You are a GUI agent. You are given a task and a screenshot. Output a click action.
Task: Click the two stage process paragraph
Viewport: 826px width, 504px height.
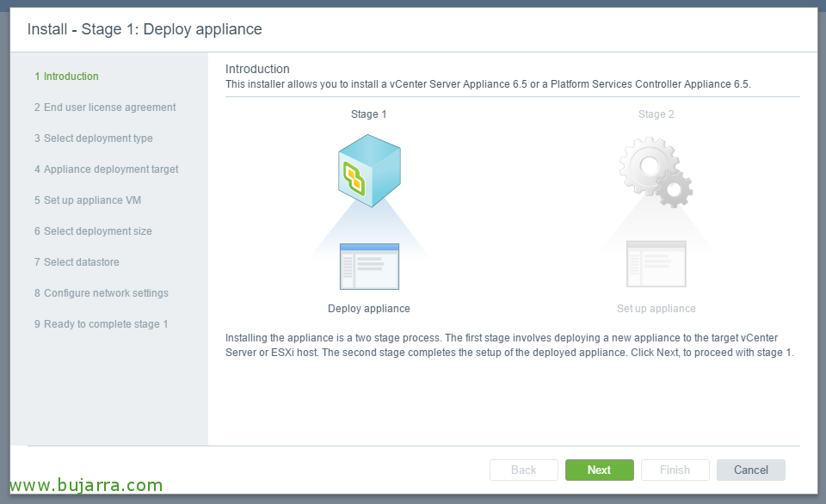[509, 345]
